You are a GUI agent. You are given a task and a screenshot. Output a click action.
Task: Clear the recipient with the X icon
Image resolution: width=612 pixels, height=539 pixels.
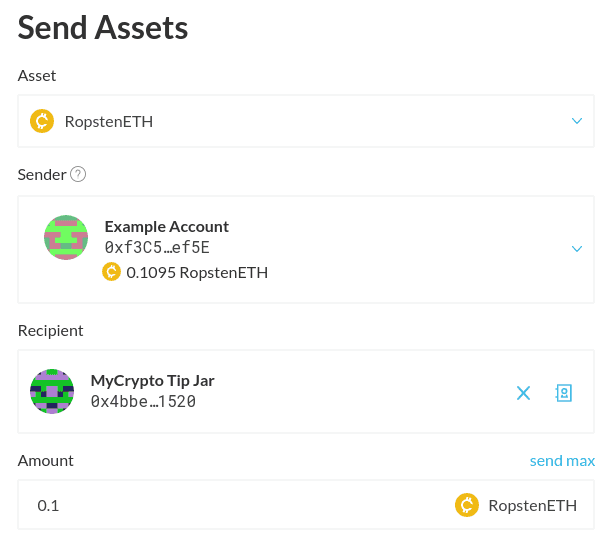click(x=523, y=393)
